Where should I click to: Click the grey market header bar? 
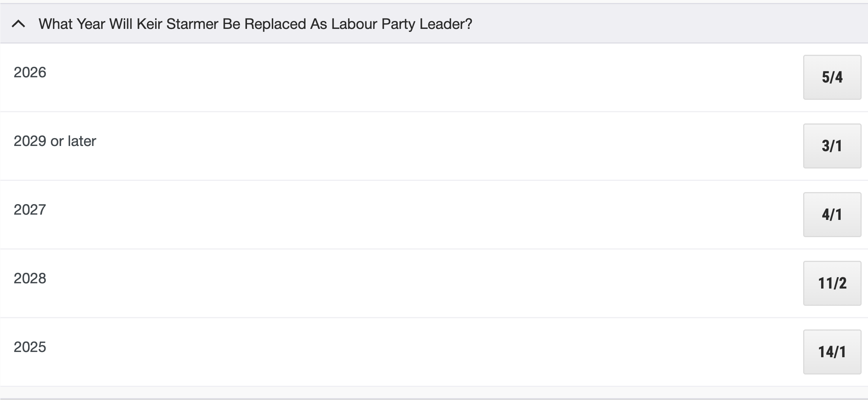point(637,24)
